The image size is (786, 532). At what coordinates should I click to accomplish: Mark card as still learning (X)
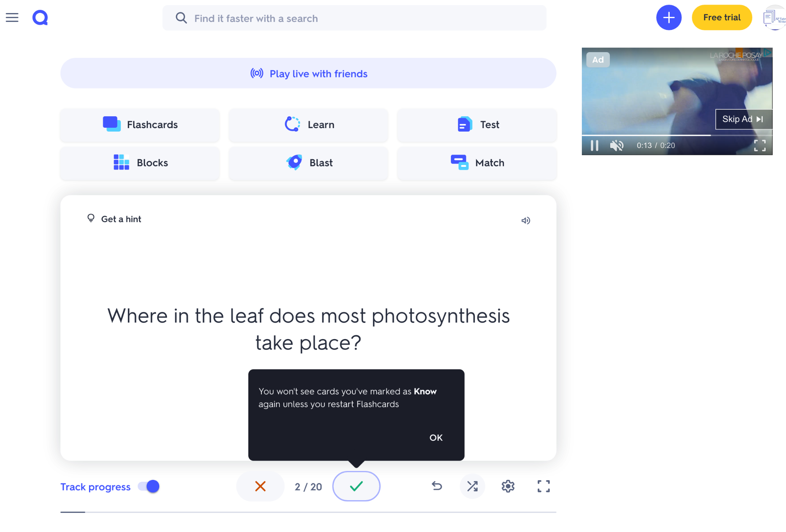pos(260,486)
